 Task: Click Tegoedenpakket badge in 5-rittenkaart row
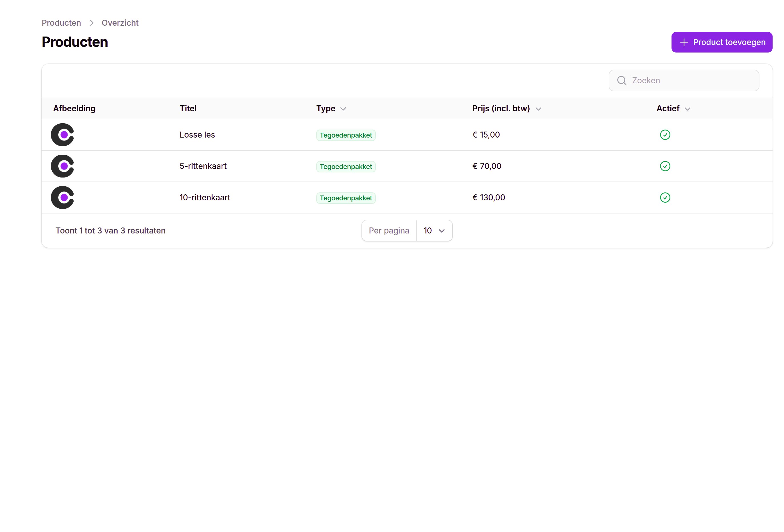tap(346, 167)
